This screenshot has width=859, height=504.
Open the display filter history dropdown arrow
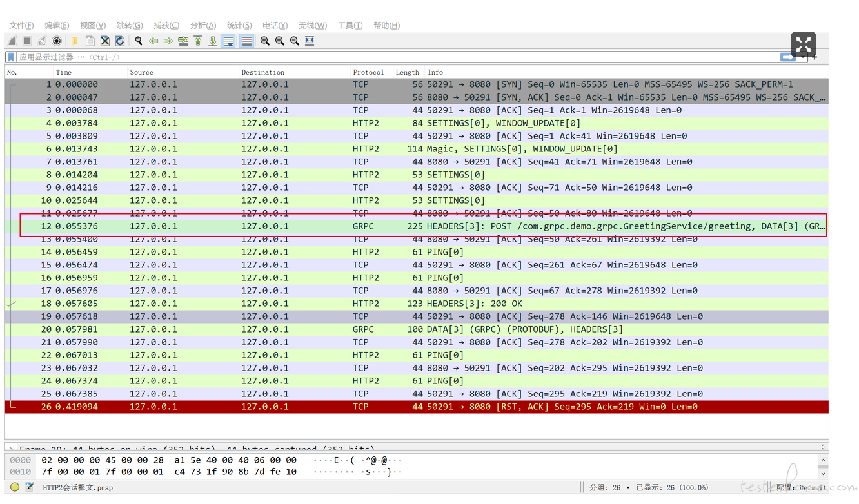tap(804, 57)
